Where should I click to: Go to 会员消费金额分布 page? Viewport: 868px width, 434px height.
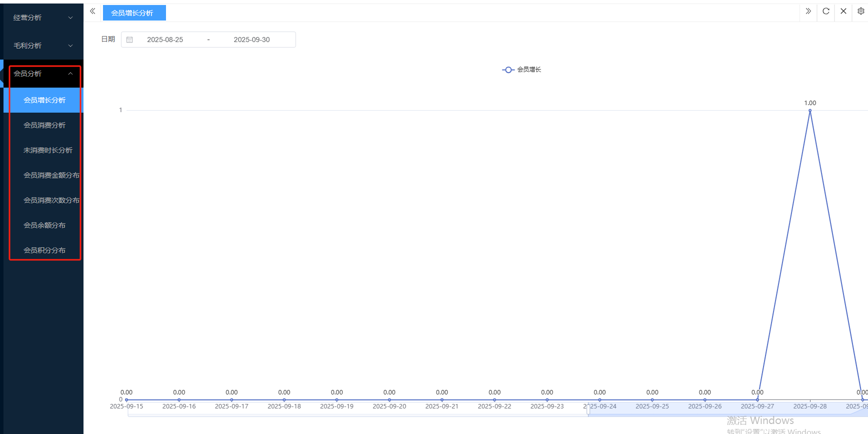click(51, 175)
